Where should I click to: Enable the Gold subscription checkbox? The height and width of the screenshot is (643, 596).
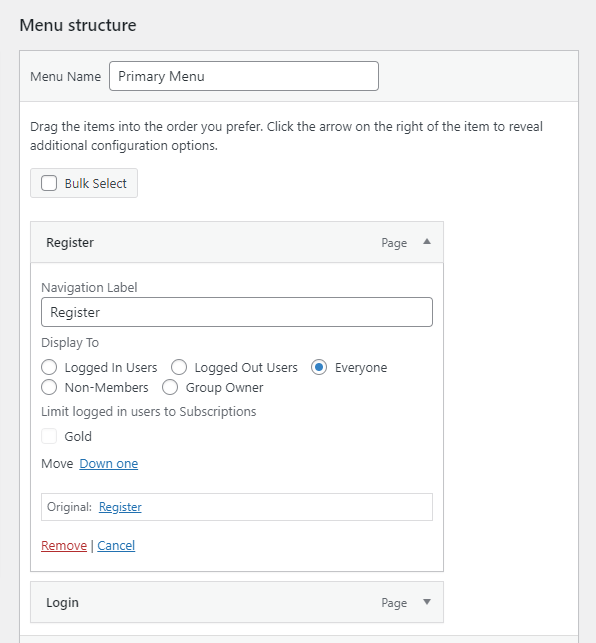coord(49,436)
